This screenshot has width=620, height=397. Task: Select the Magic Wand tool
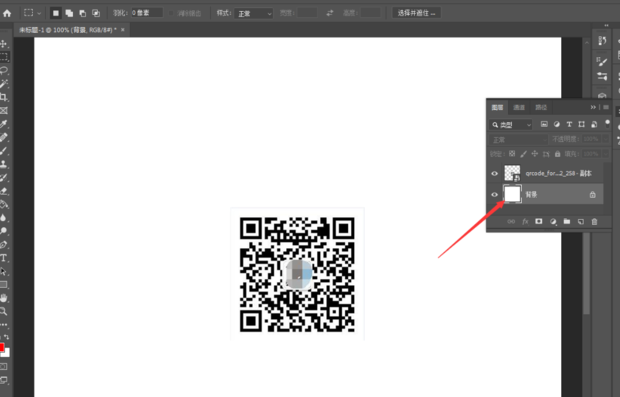(4, 83)
